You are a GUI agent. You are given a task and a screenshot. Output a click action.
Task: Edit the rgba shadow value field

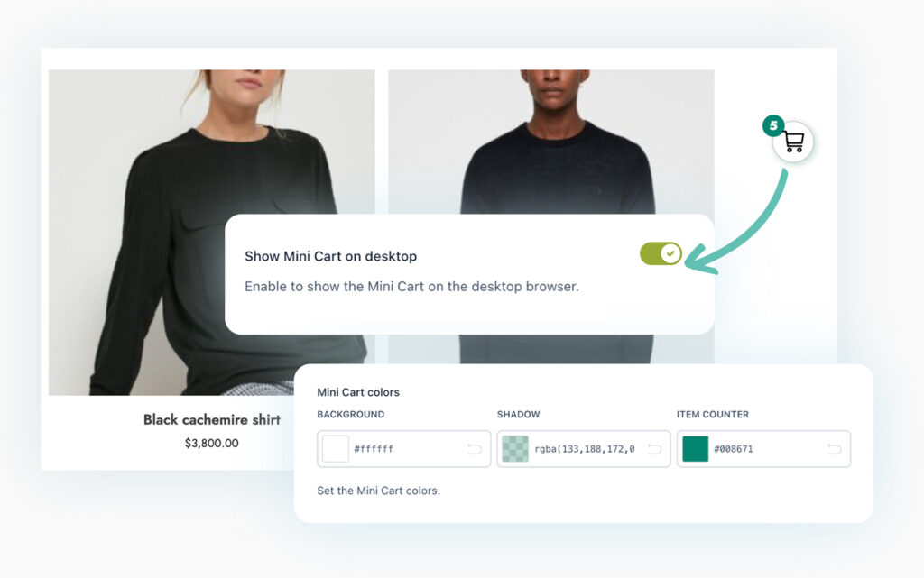tap(587, 449)
